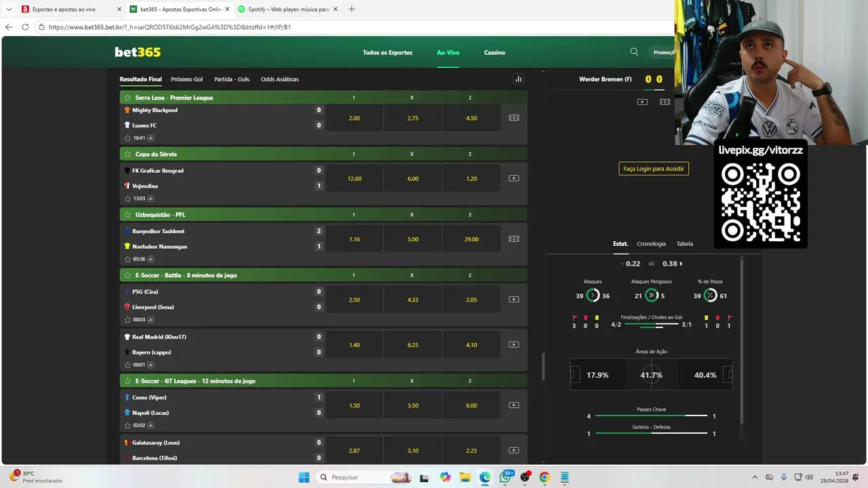Click the browser address bar URL
This screenshot has height=488, width=868.
click(x=170, y=27)
